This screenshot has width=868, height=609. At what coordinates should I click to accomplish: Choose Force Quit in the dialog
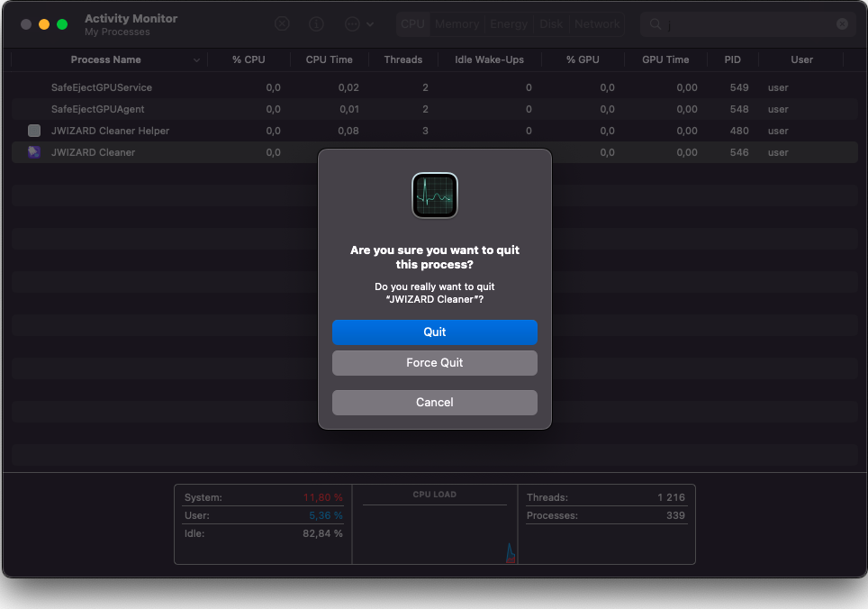(435, 363)
